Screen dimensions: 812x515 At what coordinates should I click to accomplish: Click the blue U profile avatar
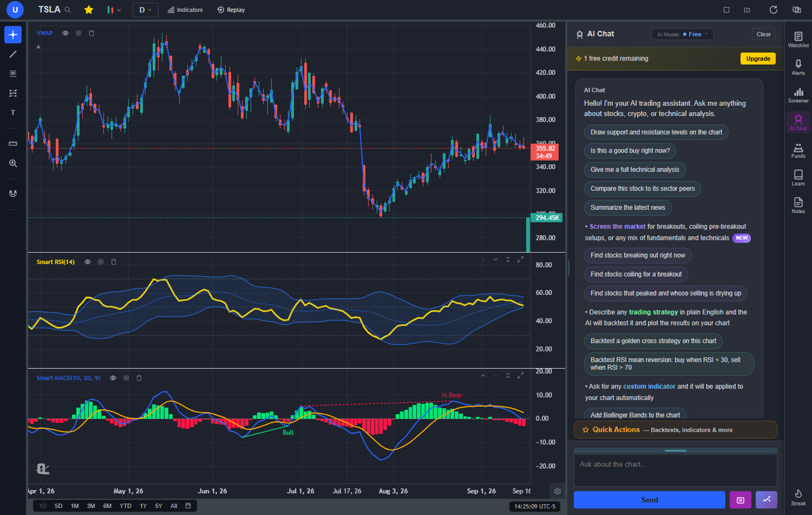(15, 10)
